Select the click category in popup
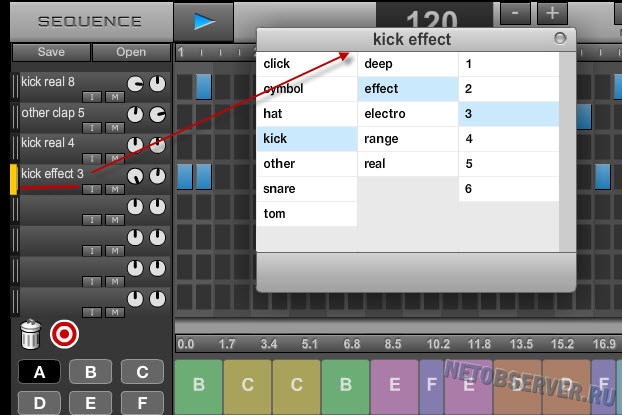622x415 pixels. click(307, 64)
